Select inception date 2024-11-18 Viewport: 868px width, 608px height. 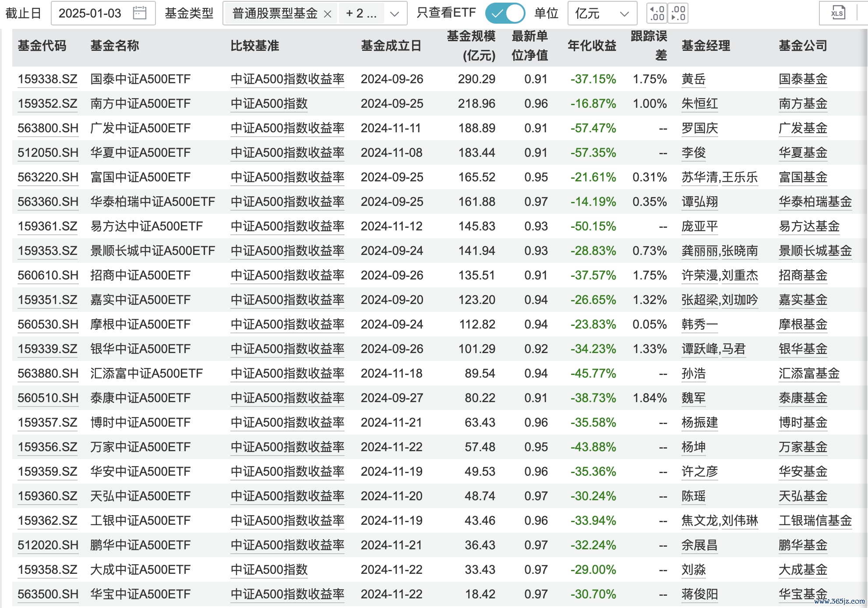pos(392,374)
